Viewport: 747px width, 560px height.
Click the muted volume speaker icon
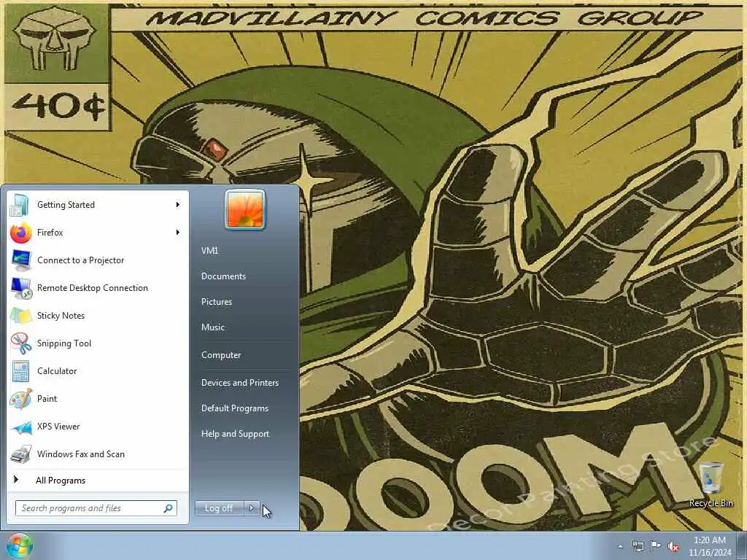[x=673, y=547]
